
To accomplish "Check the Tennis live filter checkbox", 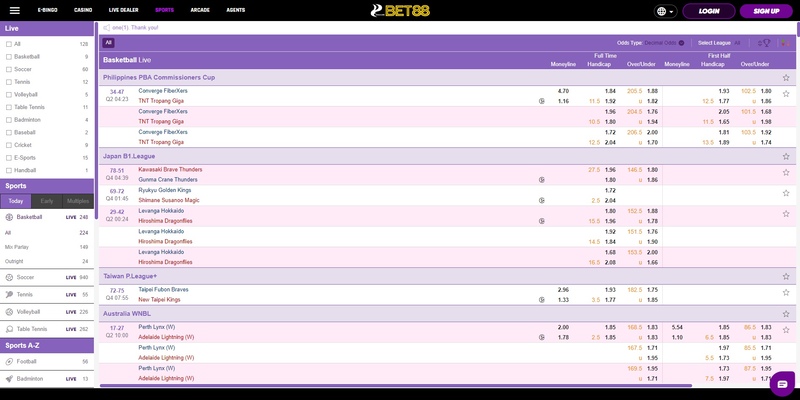I will point(9,82).
